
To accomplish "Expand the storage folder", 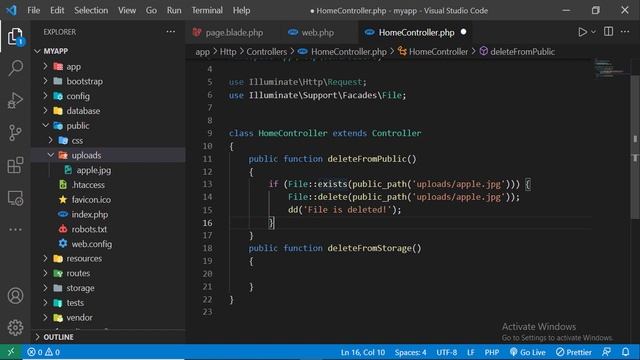I will coord(45,288).
